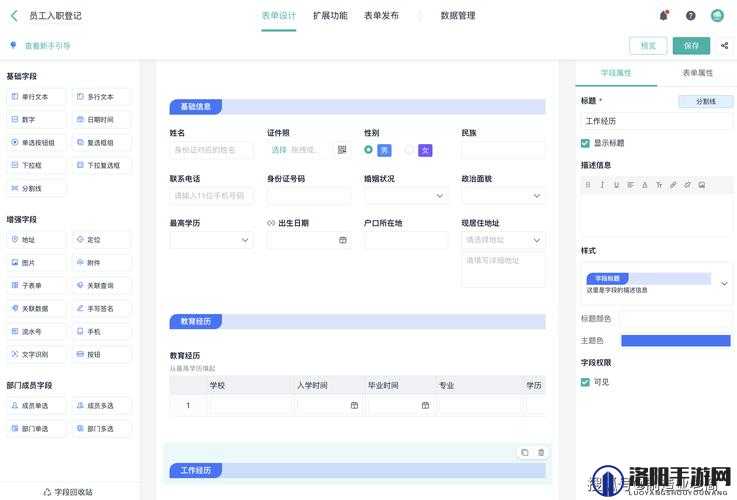Add a 单行文本 field
This screenshot has width=737, height=500.
coord(36,97)
